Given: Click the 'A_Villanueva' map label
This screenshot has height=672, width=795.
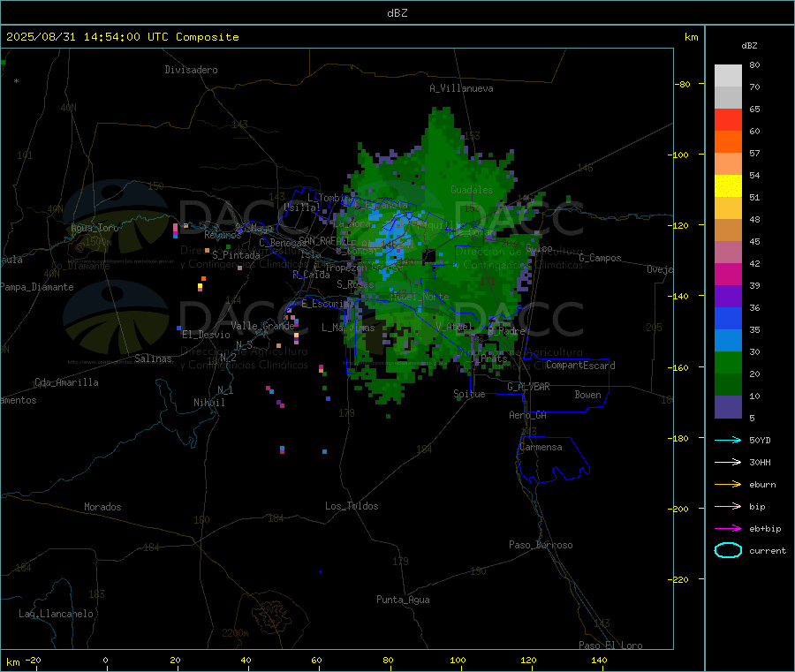Looking at the screenshot, I should click(461, 88).
